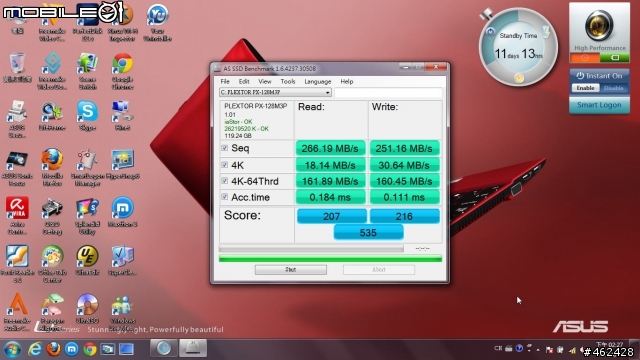This screenshot has width=640, height=360.
Task: Open the Tools menu
Action: click(288, 82)
